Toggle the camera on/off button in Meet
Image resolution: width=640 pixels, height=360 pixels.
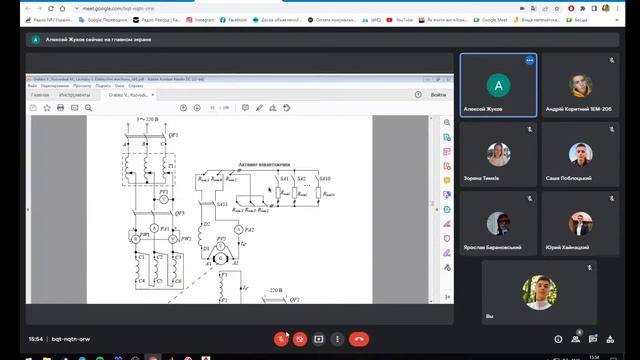pos(300,339)
